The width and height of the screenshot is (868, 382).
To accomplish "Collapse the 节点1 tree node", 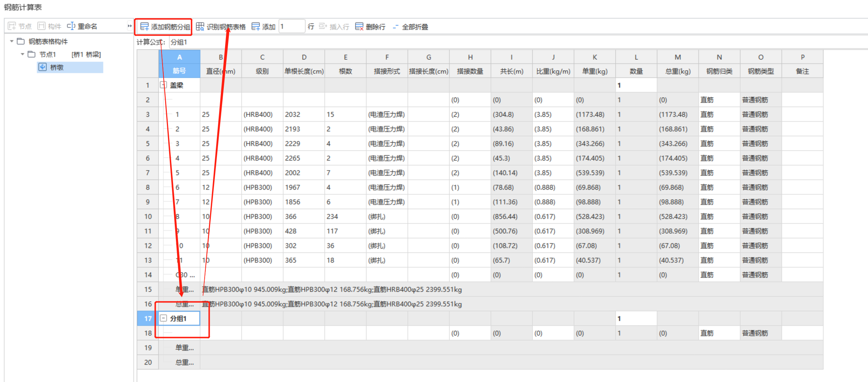I will tap(22, 54).
